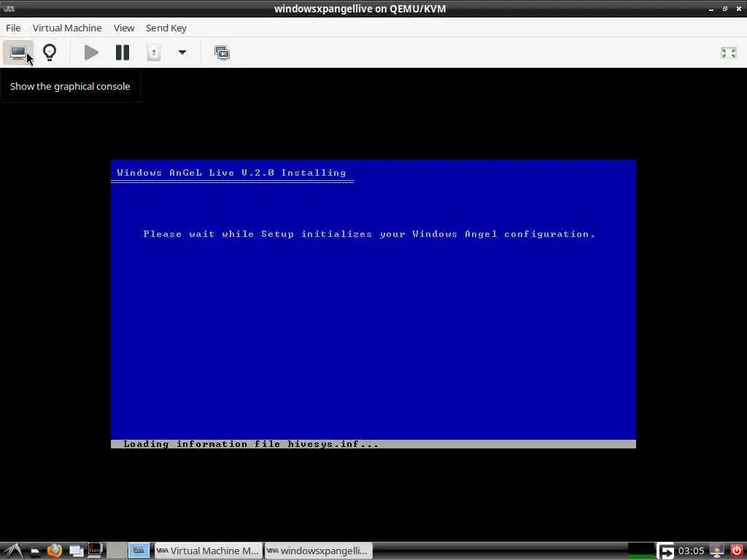This screenshot has height=560, width=747.
Task: Open the file manager taskbar icon
Action: (34, 551)
